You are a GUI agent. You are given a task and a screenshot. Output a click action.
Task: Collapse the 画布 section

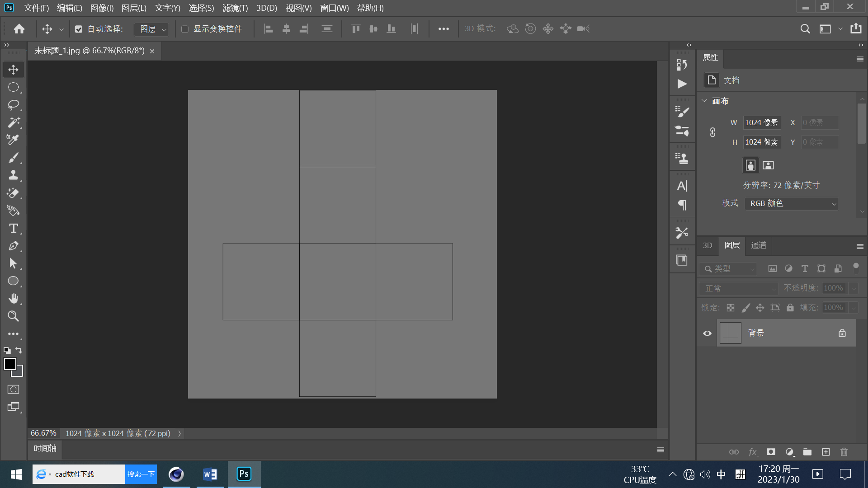coord(704,100)
